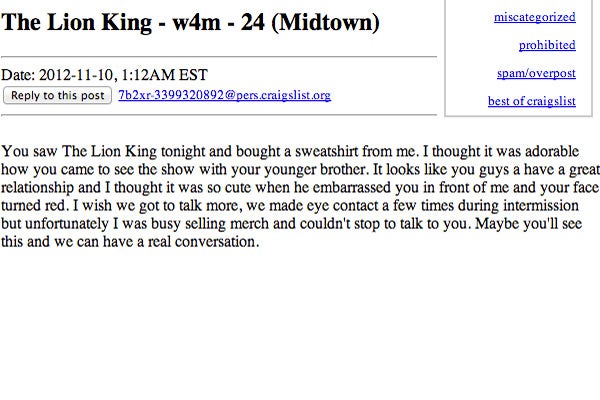Flag the post as spam/overpost
600x400 pixels.
pyautogui.click(x=536, y=73)
